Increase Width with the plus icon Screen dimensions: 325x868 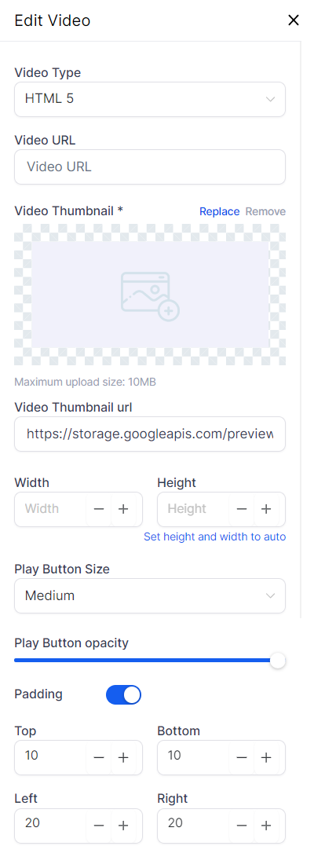click(123, 509)
